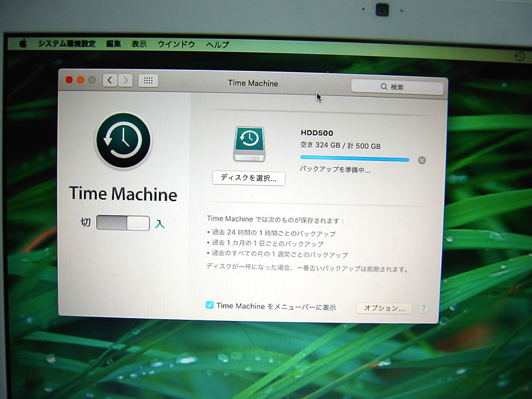Open オプション... button
This screenshot has height=399, width=532.
pyautogui.click(x=384, y=308)
